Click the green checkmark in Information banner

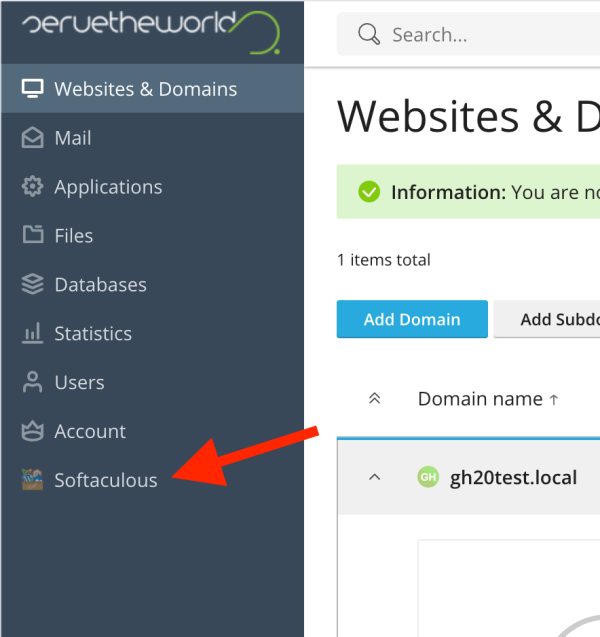369,192
